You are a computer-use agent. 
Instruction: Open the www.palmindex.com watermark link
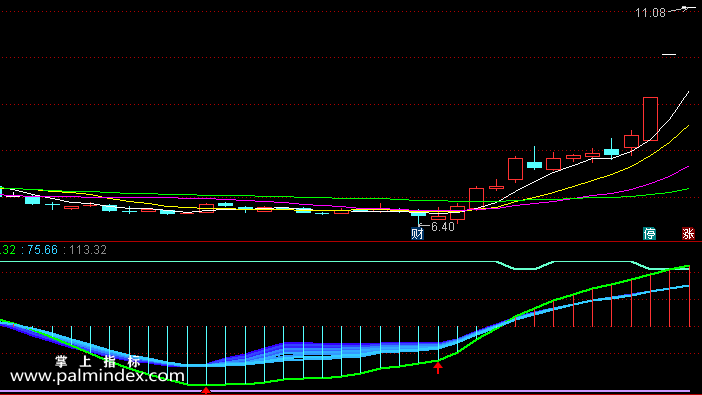97,376
